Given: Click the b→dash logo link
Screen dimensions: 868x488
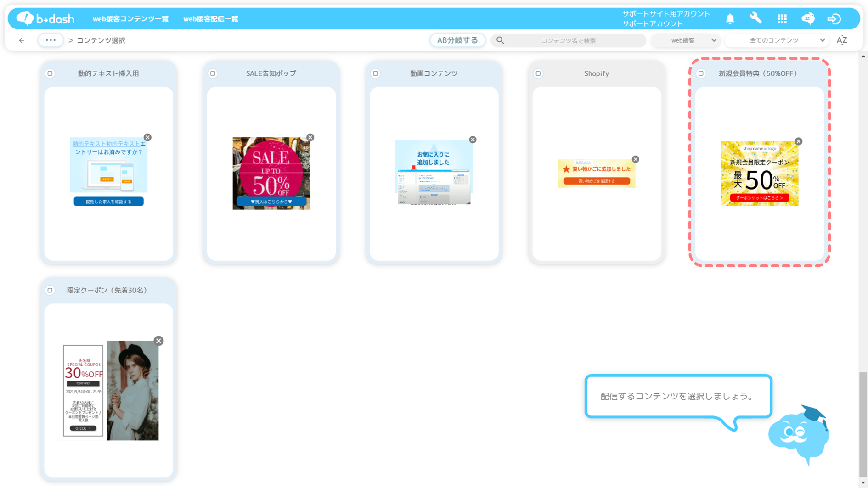Looking at the screenshot, I should tap(45, 19).
